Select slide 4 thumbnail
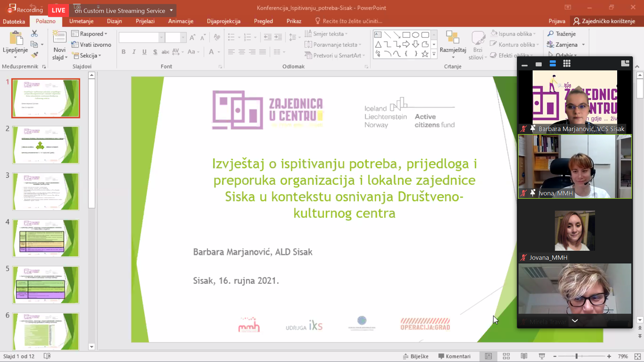Image resolution: width=644 pixels, height=362 pixels. coord(46,238)
